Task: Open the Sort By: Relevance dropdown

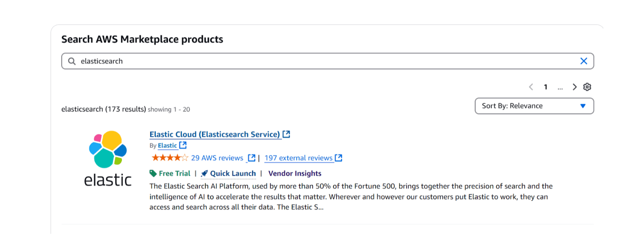Action: (x=534, y=106)
